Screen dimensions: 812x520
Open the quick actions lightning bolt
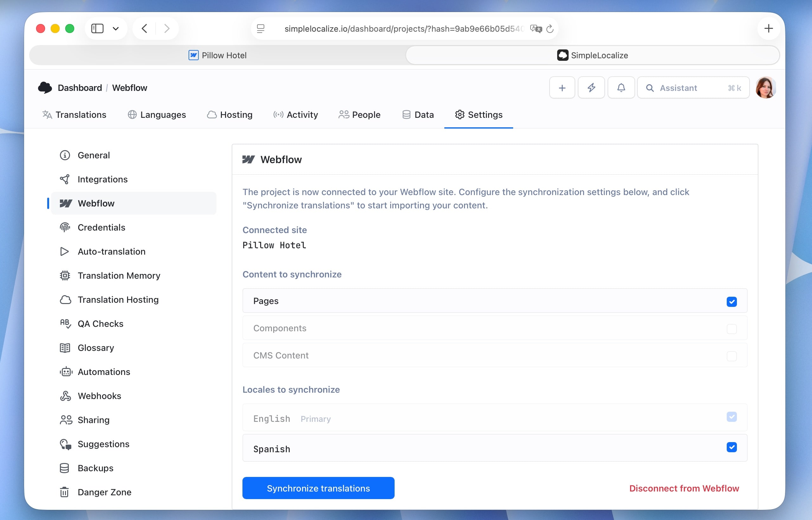(x=591, y=87)
